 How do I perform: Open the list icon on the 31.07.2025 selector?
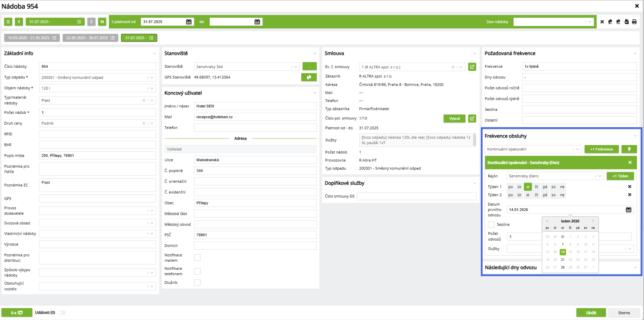(x=79, y=22)
